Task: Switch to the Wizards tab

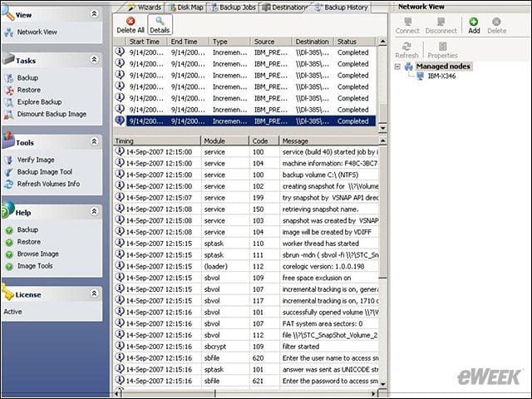Action: coord(144,7)
